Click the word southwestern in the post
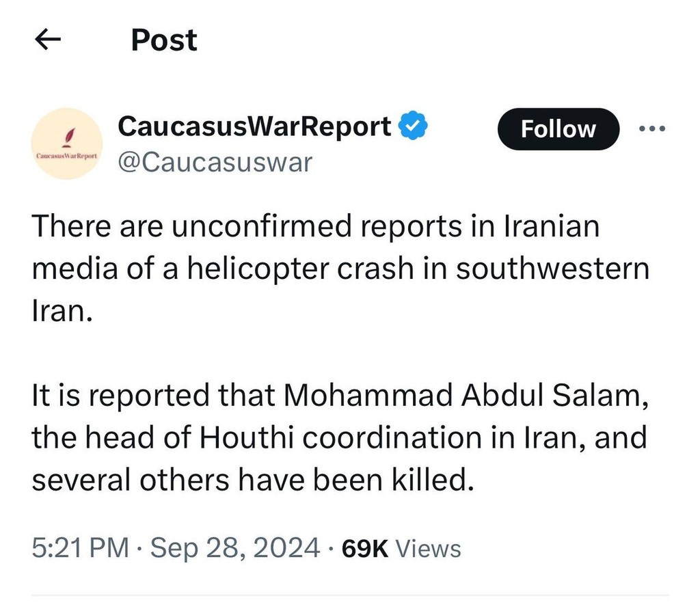 coord(552,269)
